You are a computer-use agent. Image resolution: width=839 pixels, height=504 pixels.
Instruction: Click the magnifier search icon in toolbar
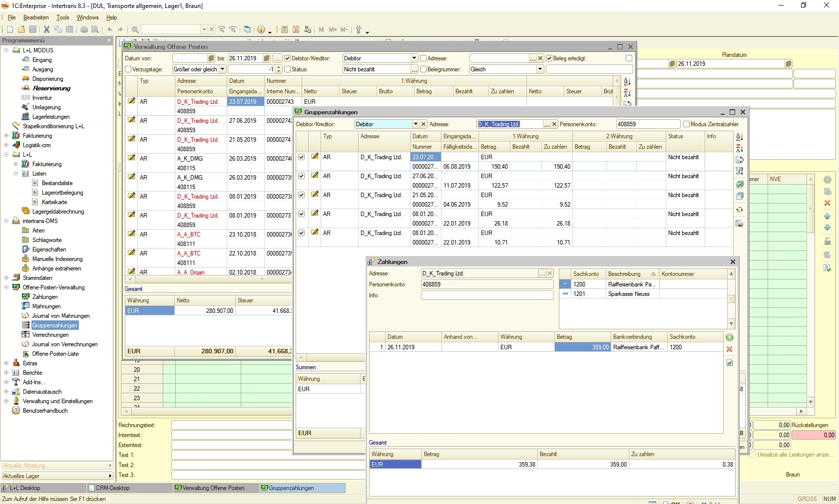click(x=135, y=30)
